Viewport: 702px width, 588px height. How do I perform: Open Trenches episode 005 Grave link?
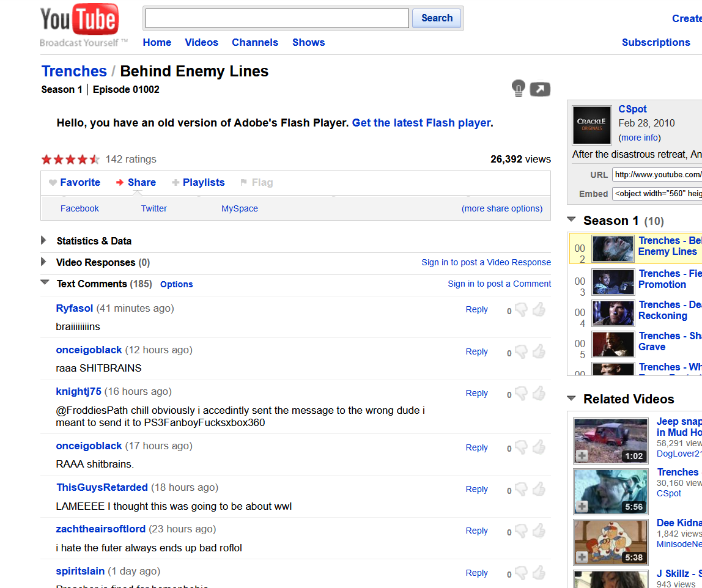(x=670, y=342)
